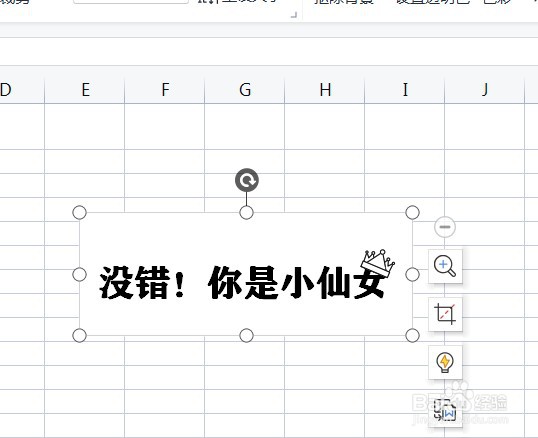The height and width of the screenshot is (438, 538).
Task: Select column J header
Action: coord(485,90)
